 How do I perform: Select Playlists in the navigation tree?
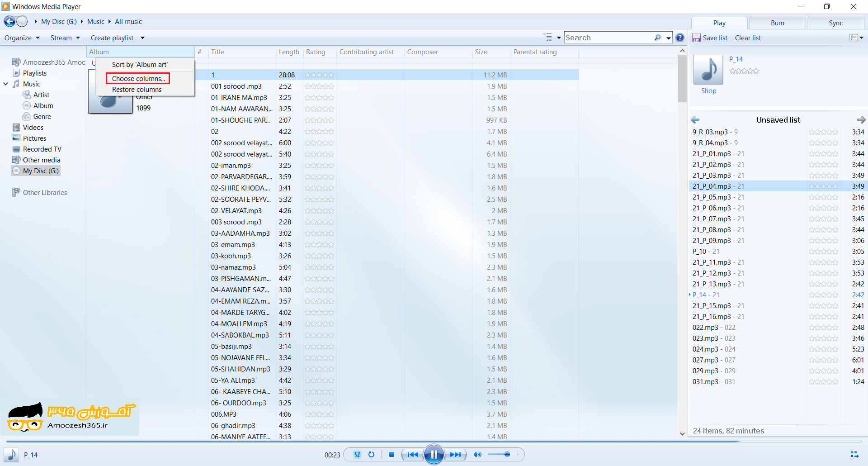pos(35,73)
